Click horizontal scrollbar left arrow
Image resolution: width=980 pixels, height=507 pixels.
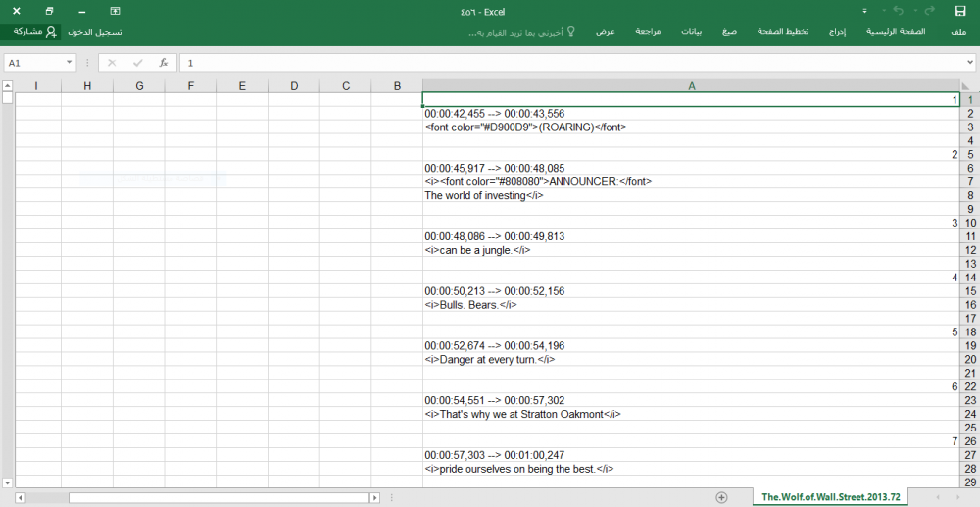coord(20,497)
